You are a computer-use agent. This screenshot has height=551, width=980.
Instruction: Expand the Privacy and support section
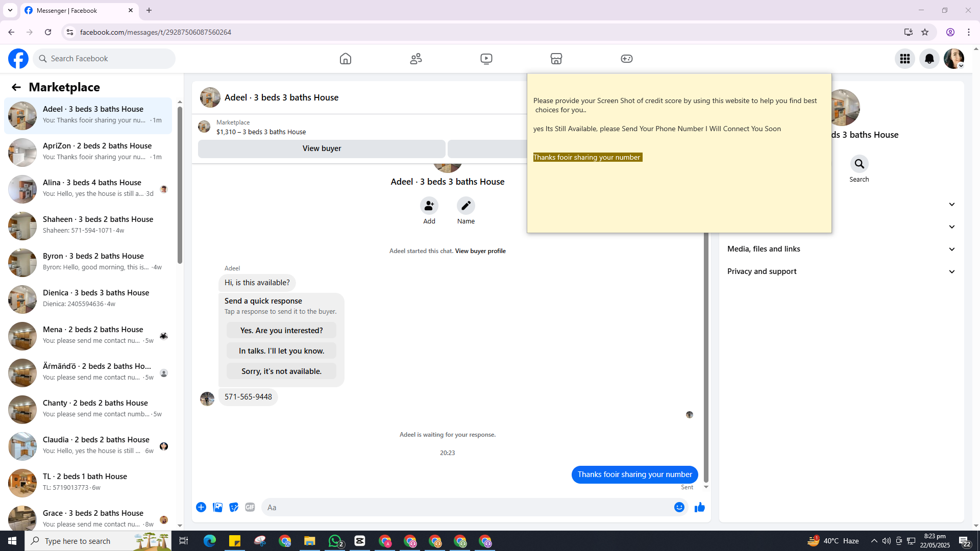click(x=841, y=271)
